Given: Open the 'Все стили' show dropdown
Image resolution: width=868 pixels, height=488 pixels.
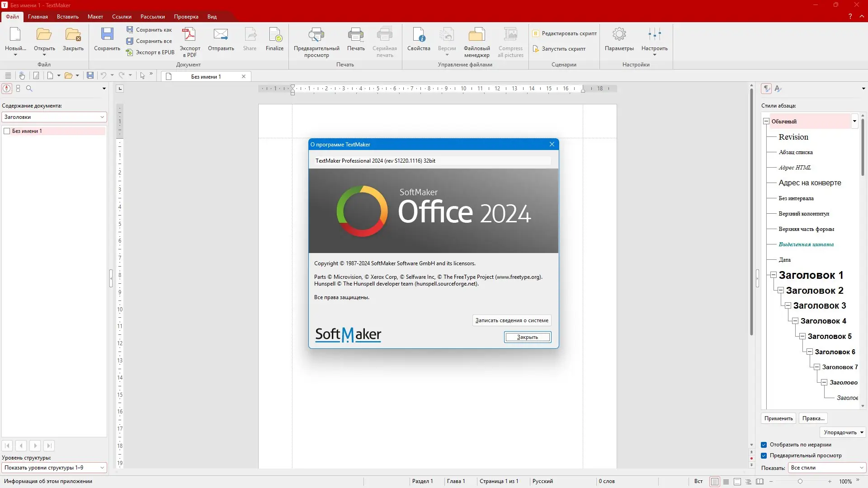Looking at the screenshot, I should (x=827, y=468).
